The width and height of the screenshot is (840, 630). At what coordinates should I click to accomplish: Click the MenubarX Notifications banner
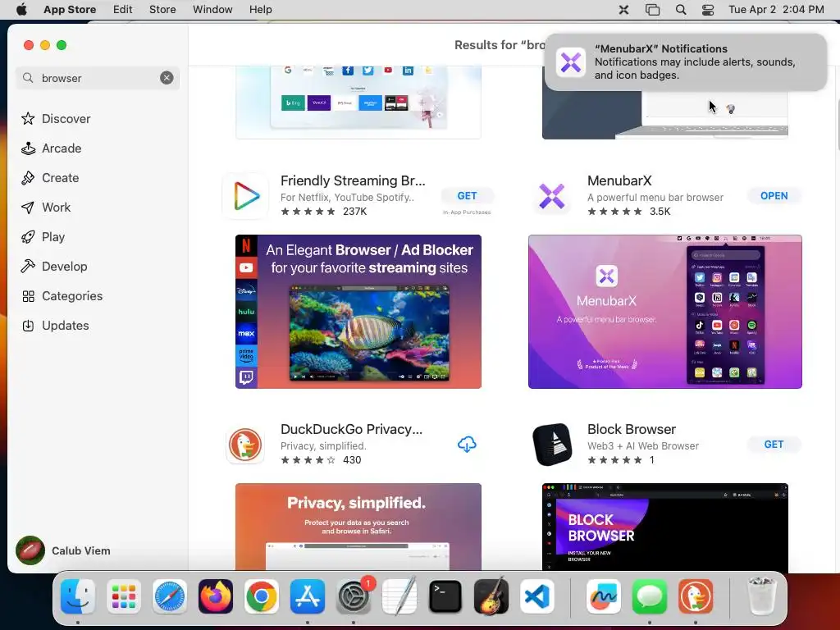point(686,62)
